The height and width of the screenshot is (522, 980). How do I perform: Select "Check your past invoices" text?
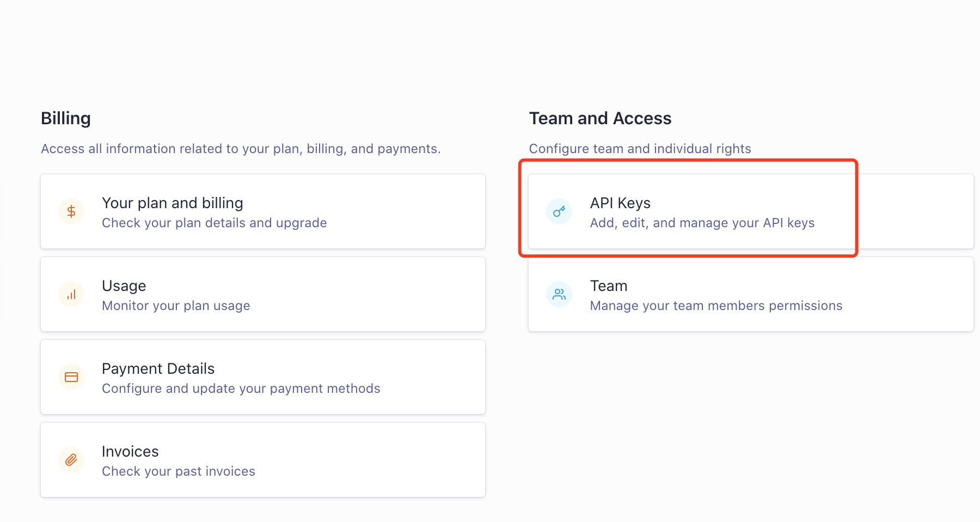pyautogui.click(x=179, y=471)
